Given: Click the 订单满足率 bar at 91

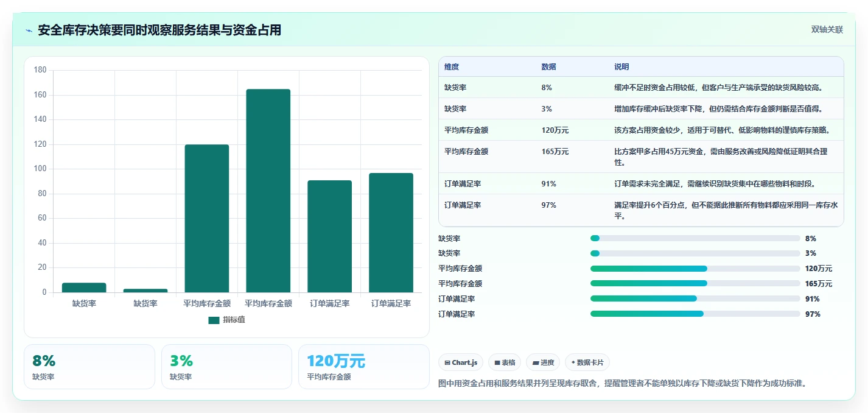Looking at the screenshot, I should click(x=330, y=236).
